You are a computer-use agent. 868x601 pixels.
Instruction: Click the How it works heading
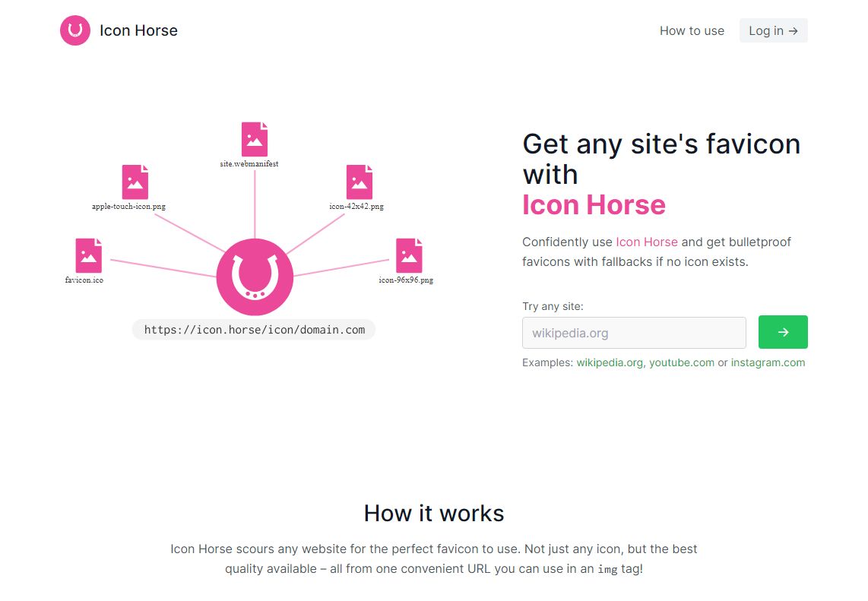point(434,513)
